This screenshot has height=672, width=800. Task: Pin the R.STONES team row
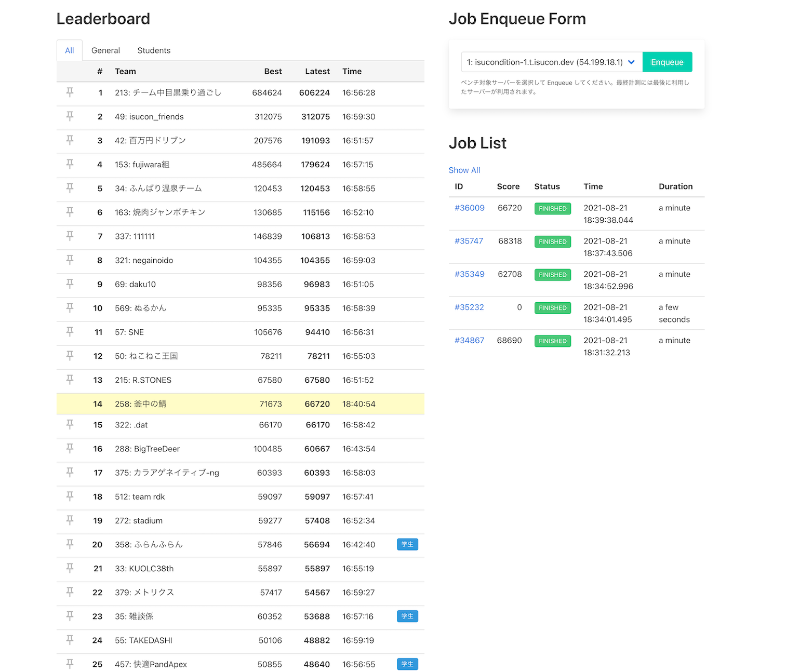pyautogui.click(x=70, y=380)
